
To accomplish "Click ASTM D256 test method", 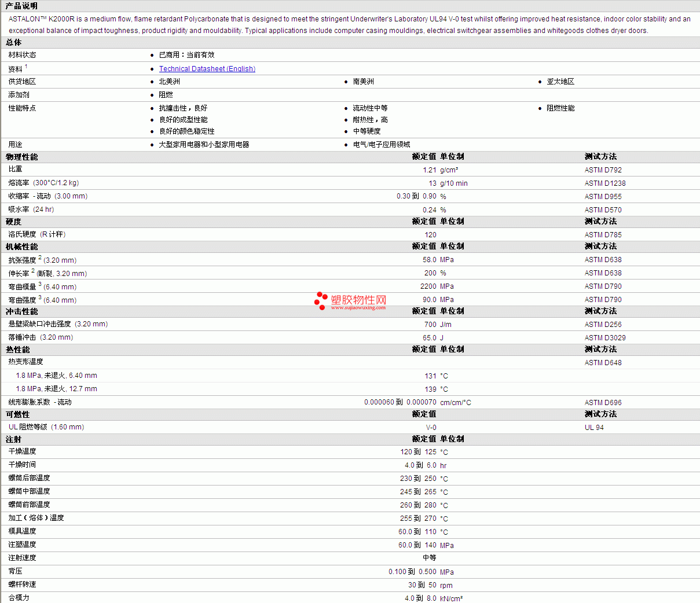I will point(603,325).
